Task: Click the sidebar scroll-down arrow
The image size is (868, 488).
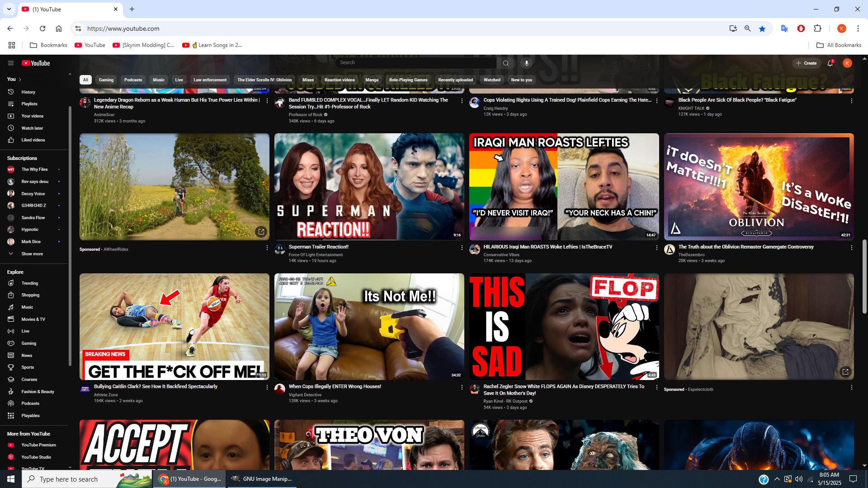Action: point(70,467)
